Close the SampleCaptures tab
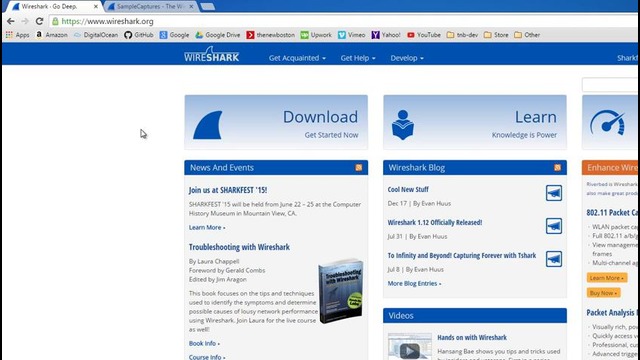This screenshot has height=360, width=640. [x=191, y=7]
